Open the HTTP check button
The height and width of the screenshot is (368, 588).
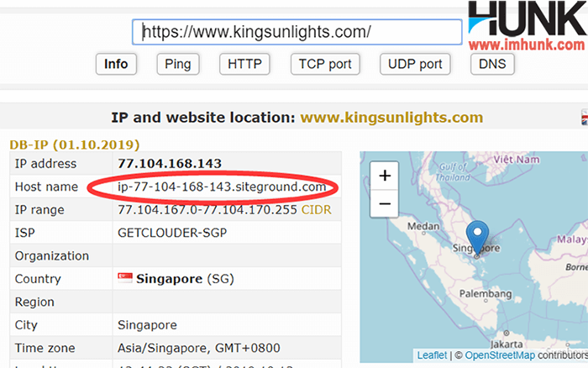244,64
